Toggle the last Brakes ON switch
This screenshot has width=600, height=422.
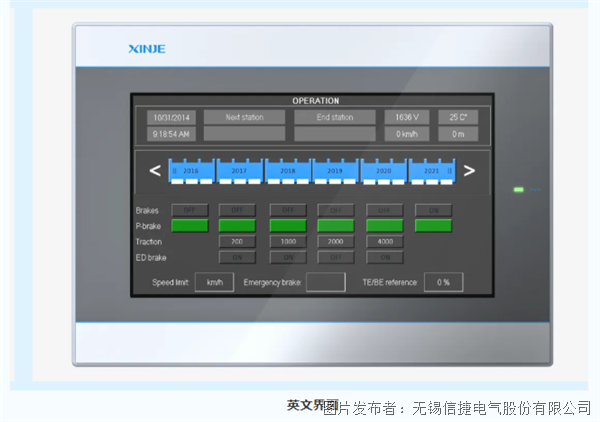pyautogui.click(x=433, y=210)
